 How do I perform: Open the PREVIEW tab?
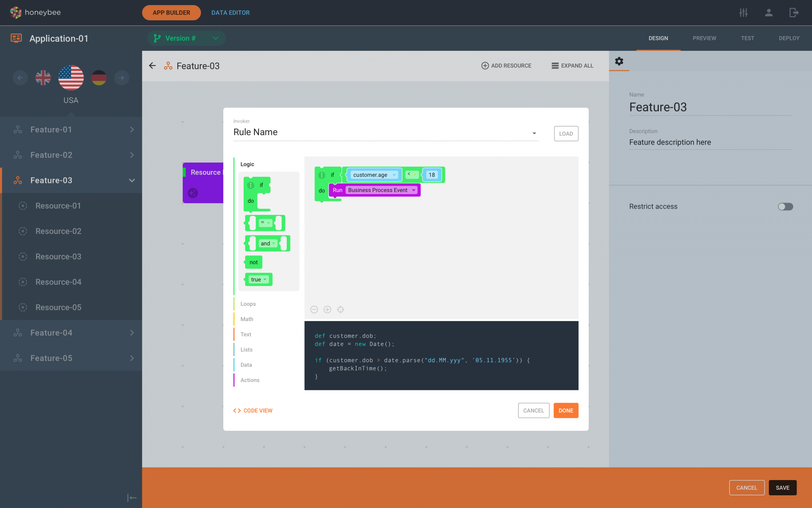704,38
